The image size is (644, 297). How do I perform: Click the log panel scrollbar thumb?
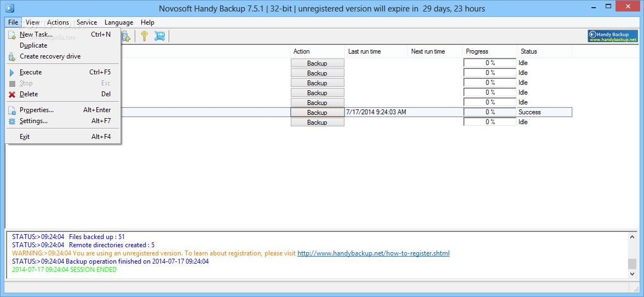[x=632, y=264]
